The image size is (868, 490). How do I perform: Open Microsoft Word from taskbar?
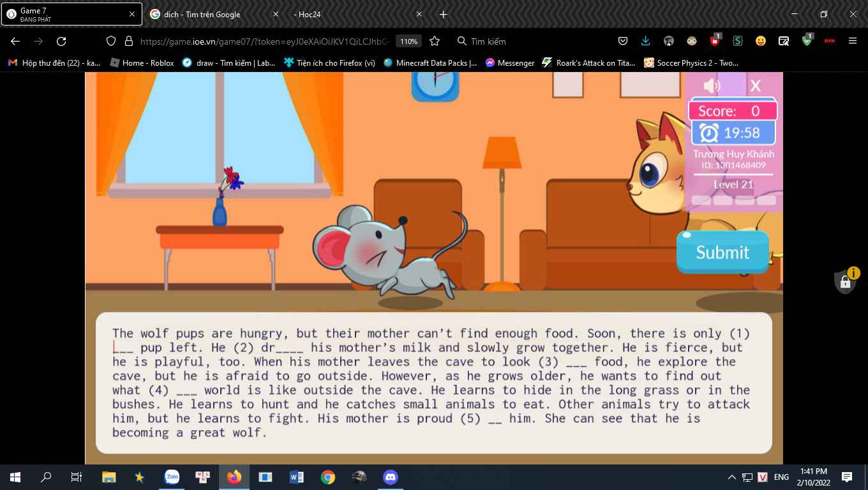click(297, 477)
